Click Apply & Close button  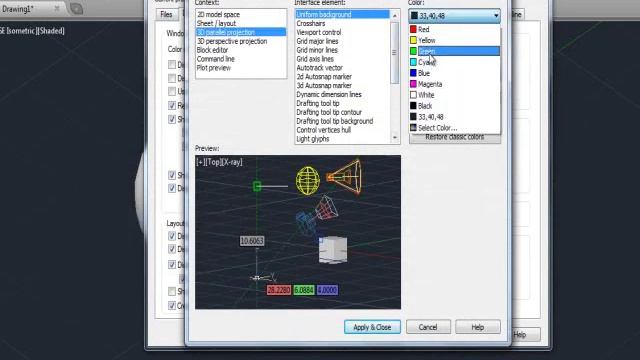pyautogui.click(x=372, y=327)
